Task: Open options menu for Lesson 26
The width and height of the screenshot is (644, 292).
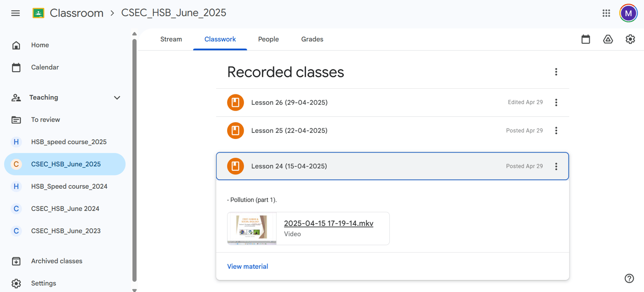Action: [556, 102]
